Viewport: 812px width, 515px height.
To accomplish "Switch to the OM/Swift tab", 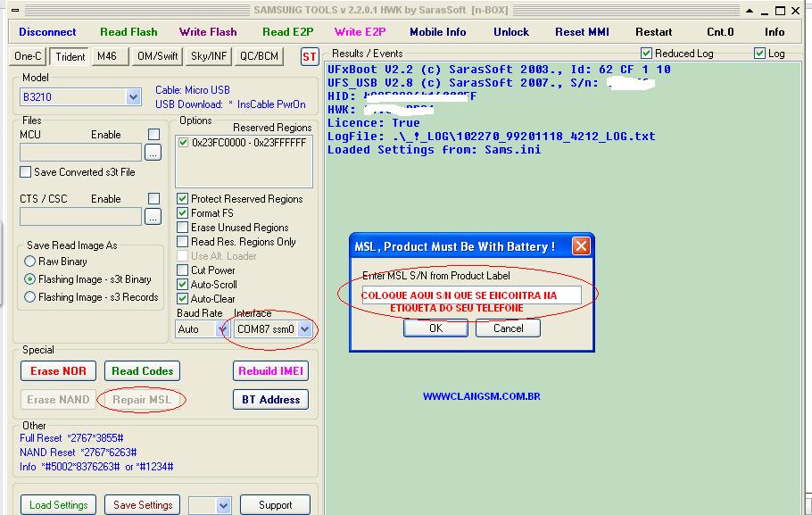I will [157, 56].
